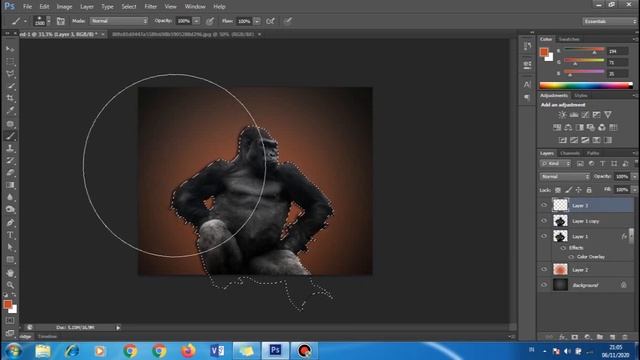Switch to the Paths tab
Screen dimensions: 640x360
coord(593,153)
